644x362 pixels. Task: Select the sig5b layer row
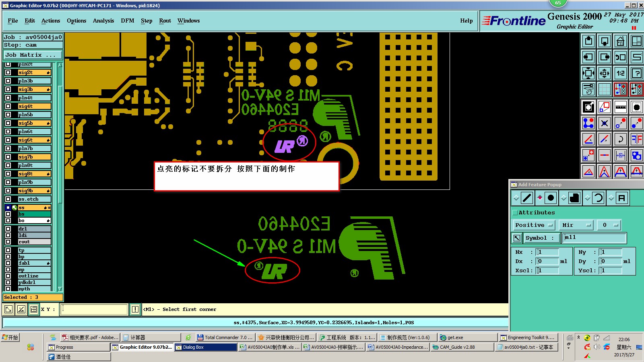tap(34, 123)
